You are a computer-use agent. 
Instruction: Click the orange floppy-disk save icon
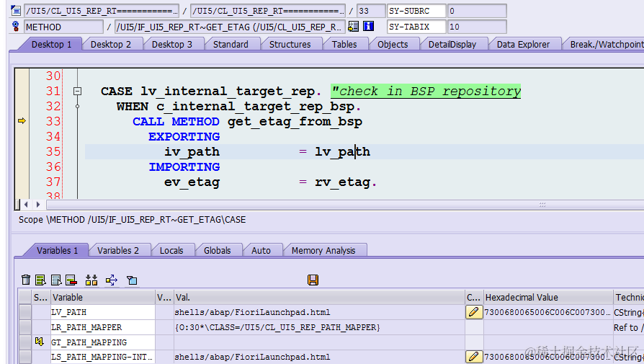[x=313, y=280]
